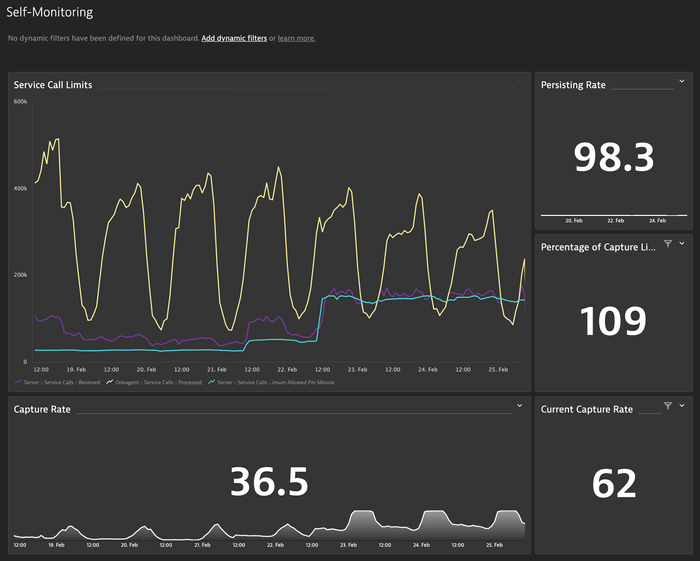Click the 36.5 Capture Rate value
This screenshot has width=700, height=561.
coord(269,481)
